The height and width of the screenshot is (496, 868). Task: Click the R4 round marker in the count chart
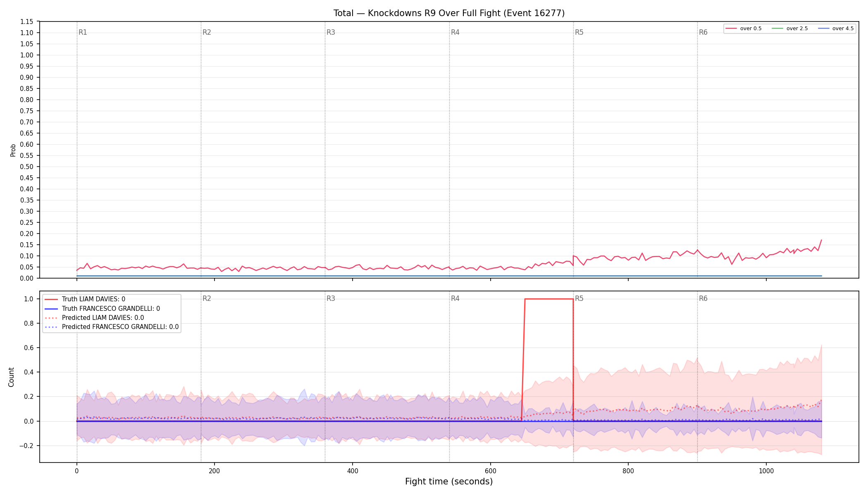coord(455,298)
